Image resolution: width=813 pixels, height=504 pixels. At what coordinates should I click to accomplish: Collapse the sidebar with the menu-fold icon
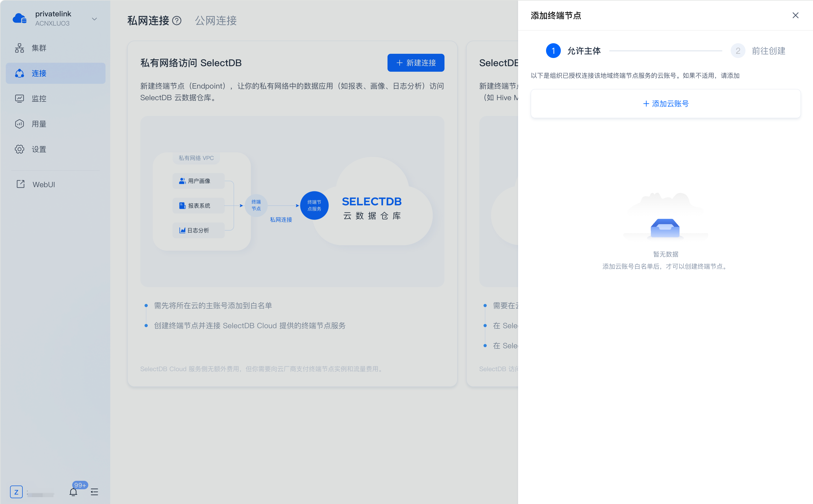pyautogui.click(x=94, y=492)
